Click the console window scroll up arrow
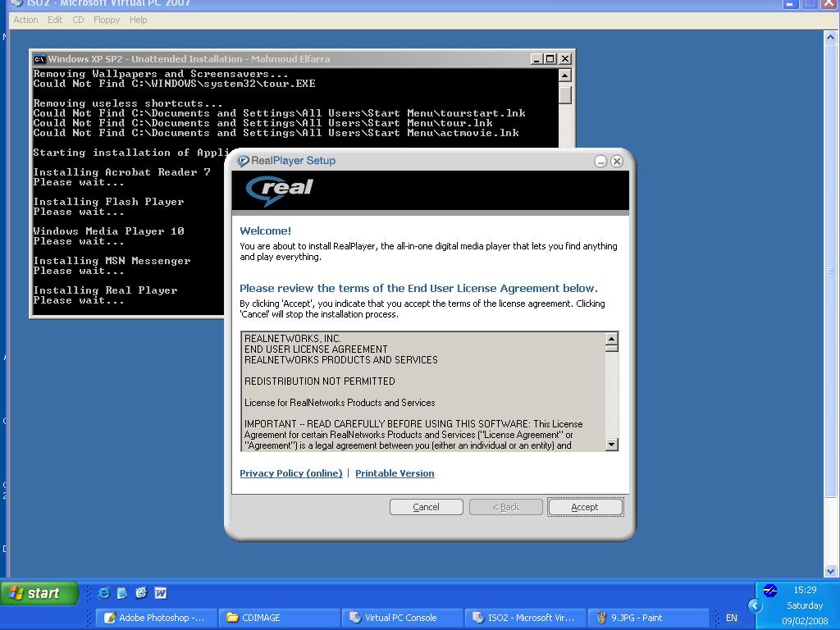The width and height of the screenshot is (840, 630). click(564, 75)
